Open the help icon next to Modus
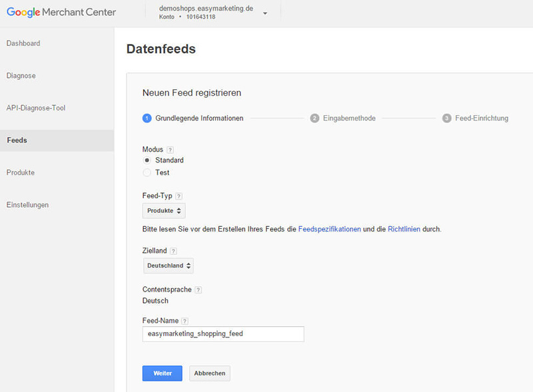533x392 pixels. 170,150
